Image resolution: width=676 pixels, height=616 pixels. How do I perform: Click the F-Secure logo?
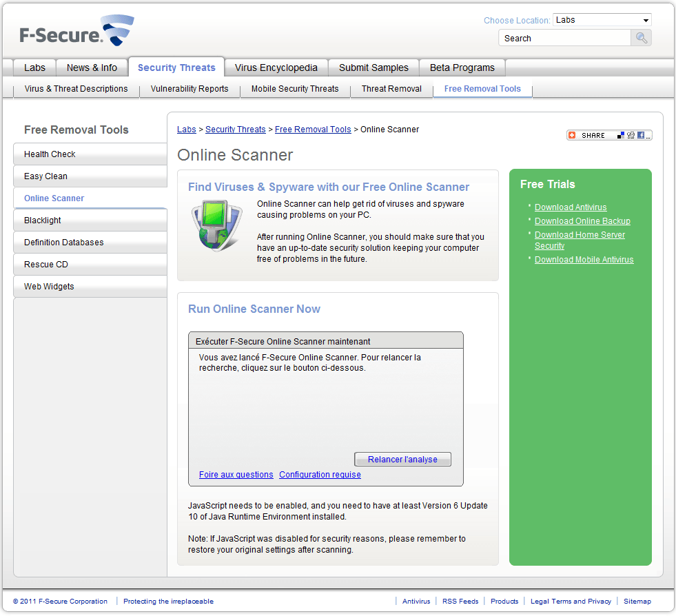(x=76, y=30)
